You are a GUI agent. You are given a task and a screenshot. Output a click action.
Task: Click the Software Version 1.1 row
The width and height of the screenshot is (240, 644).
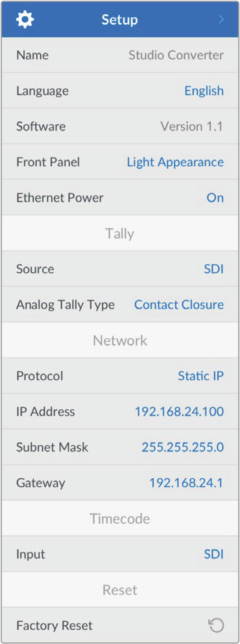(192, 126)
